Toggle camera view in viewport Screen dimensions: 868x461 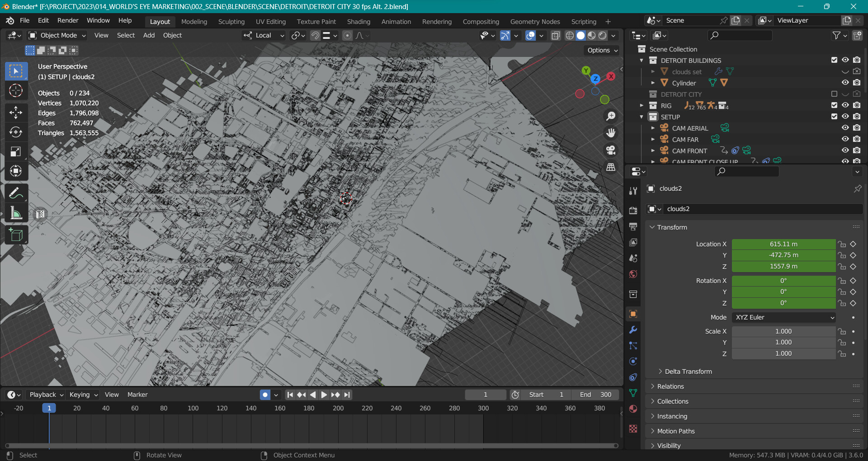(x=611, y=150)
